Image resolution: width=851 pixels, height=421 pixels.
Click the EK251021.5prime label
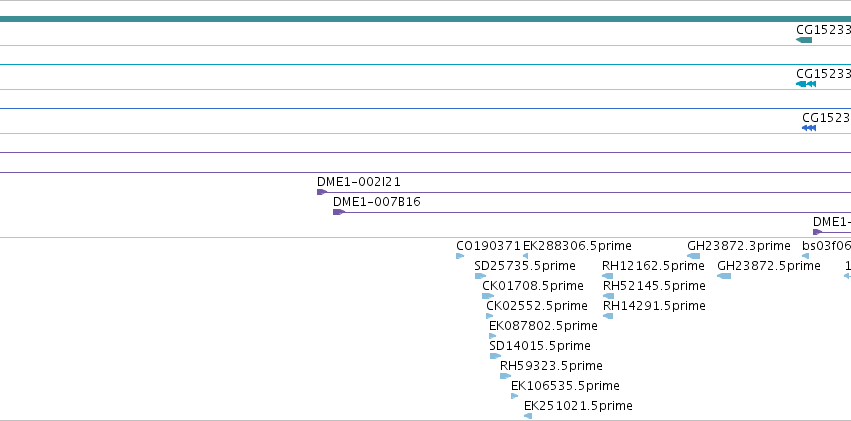click(578, 406)
